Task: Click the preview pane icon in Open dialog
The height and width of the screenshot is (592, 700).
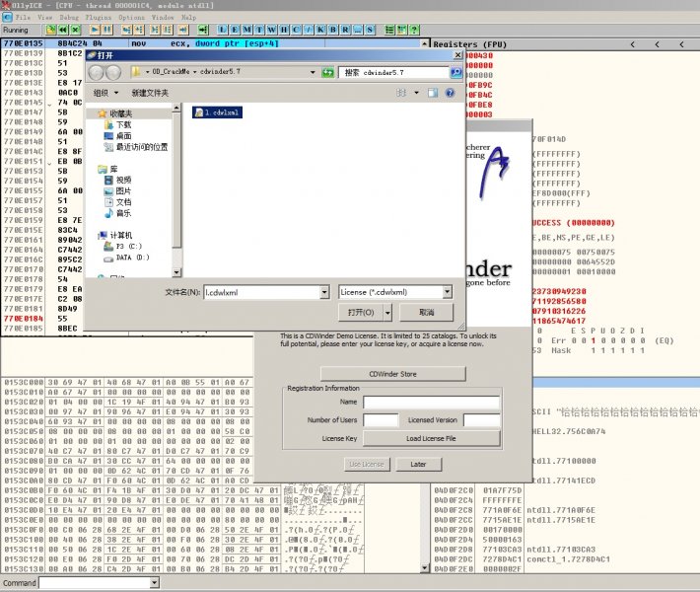Action: (x=433, y=93)
